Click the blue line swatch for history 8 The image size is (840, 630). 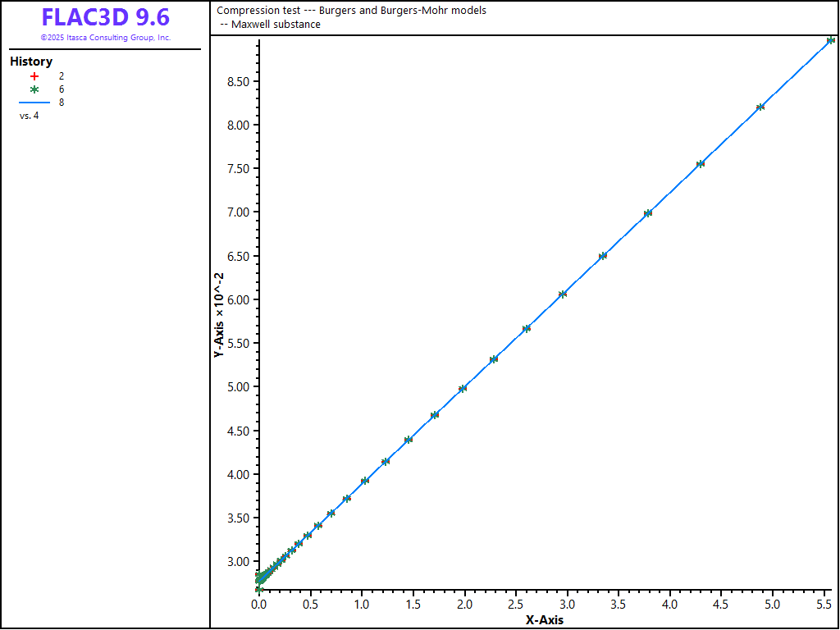[x=34, y=103]
